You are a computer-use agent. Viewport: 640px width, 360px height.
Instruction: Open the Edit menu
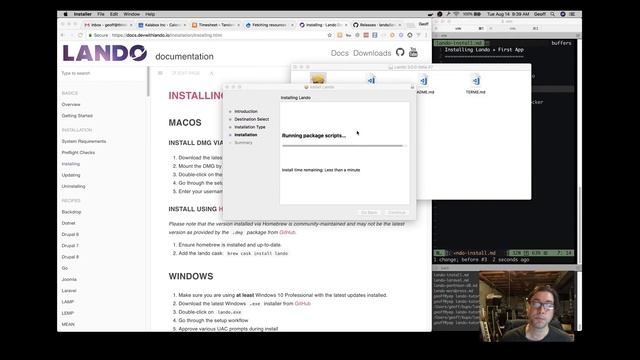point(114,14)
